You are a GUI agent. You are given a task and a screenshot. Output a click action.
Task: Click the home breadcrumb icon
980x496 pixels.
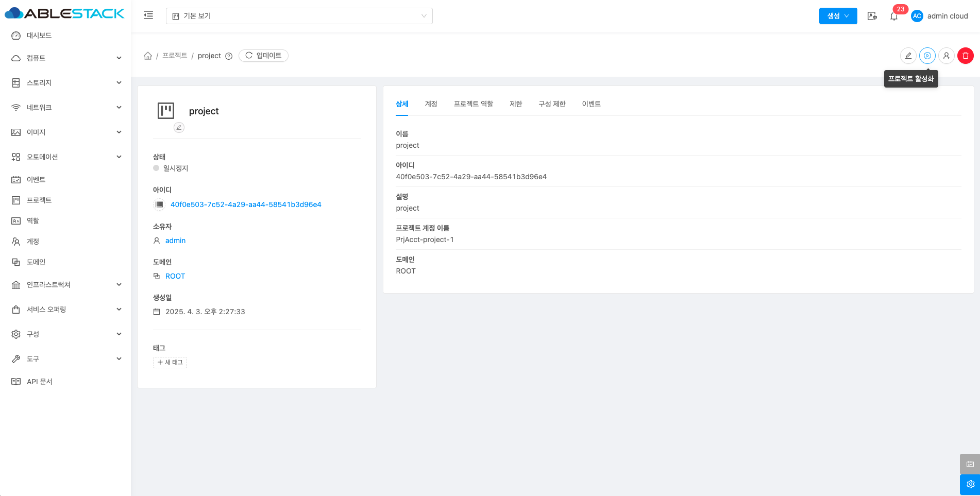pos(148,56)
